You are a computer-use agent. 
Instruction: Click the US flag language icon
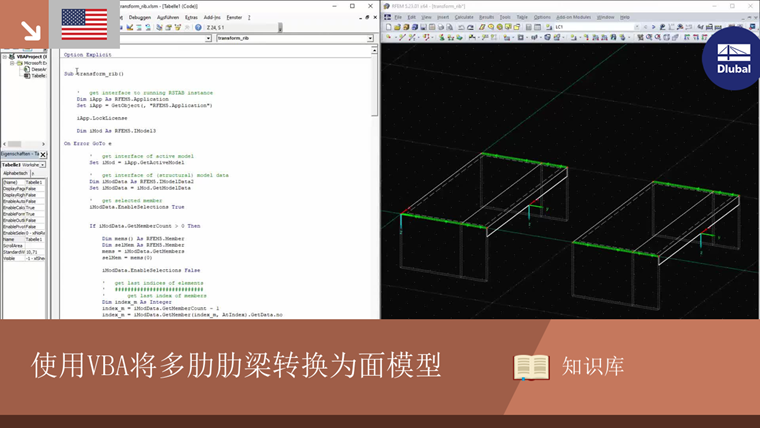coord(84,24)
